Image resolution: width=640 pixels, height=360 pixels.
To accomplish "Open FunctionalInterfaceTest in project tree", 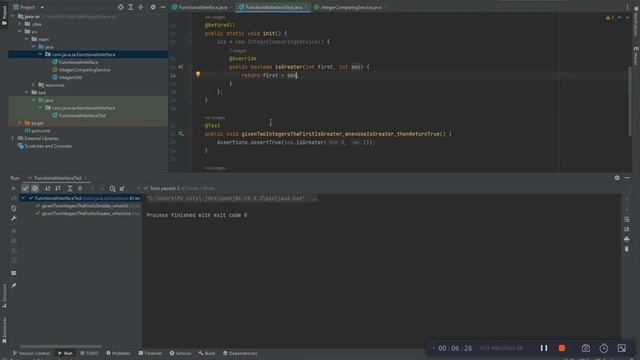I will (x=82, y=116).
